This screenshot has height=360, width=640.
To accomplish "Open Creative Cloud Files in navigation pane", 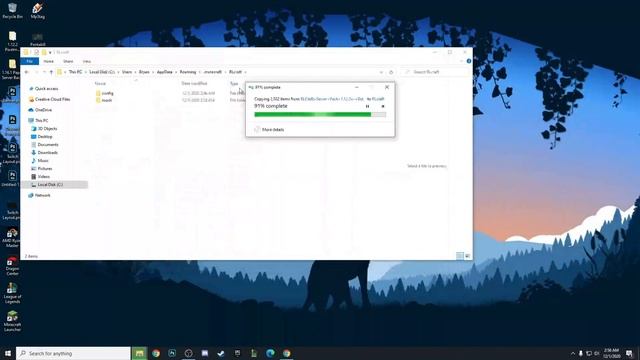I will click(x=52, y=100).
